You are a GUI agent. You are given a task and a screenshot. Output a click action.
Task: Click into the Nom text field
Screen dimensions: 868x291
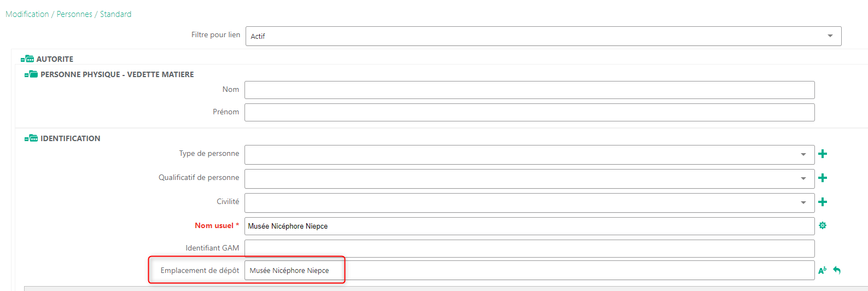[x=529, y=90]
